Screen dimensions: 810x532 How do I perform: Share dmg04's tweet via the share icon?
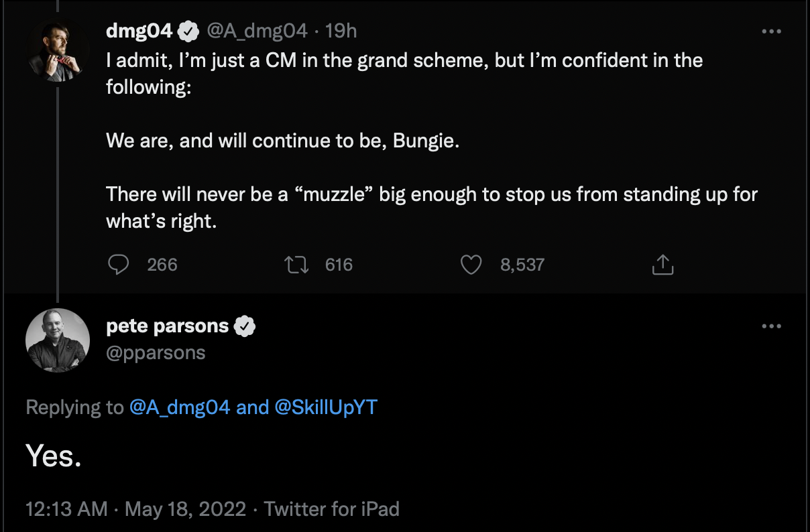click(662, 265)
